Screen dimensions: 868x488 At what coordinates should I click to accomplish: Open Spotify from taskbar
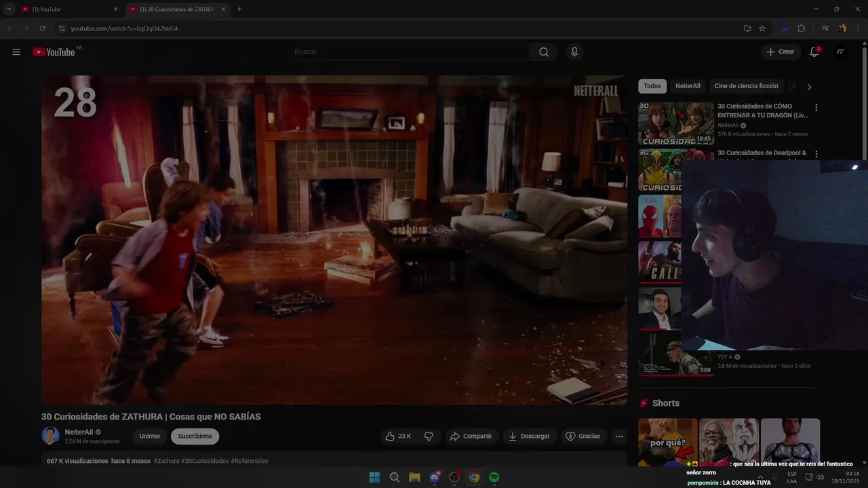tap(494, 477)
